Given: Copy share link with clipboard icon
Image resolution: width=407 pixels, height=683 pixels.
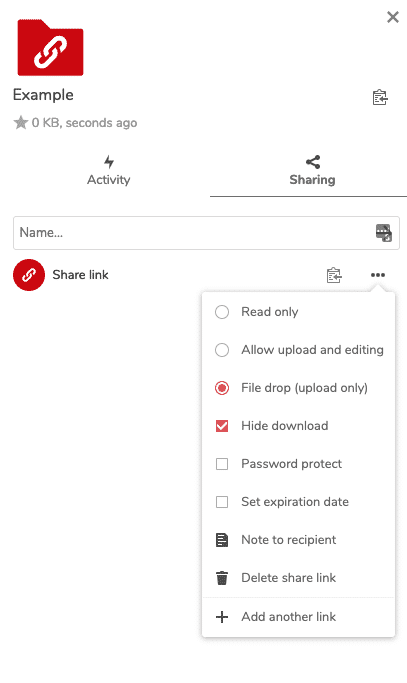Looking at the screenshot, I should pos(334,275).
